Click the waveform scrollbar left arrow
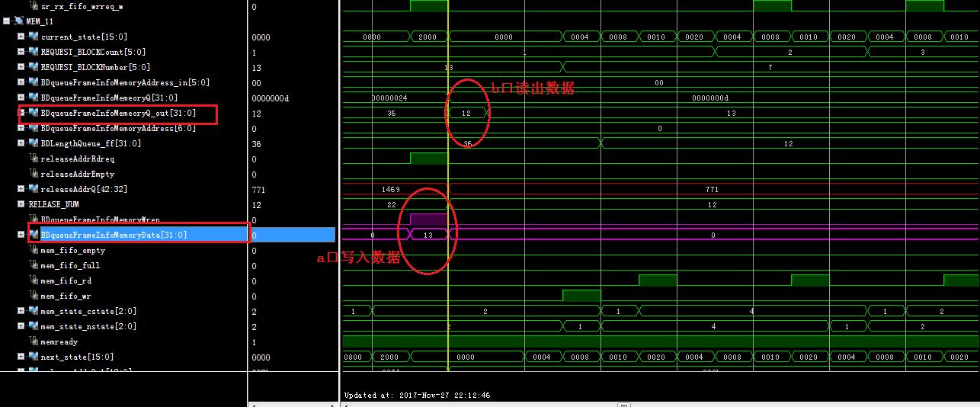The image size is (980, 407). pyautogui.click(x=346, y=405)
